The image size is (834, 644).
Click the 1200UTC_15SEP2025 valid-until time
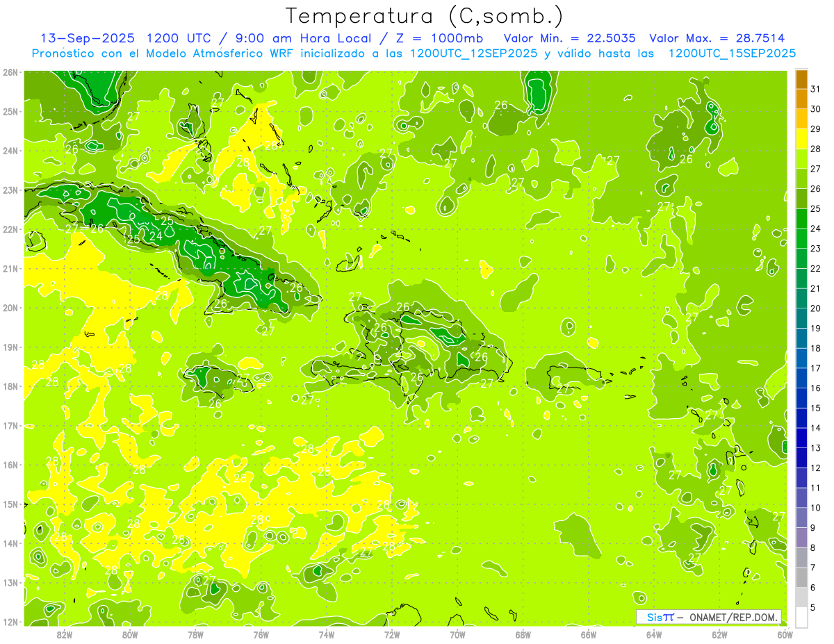coord(732,53)
